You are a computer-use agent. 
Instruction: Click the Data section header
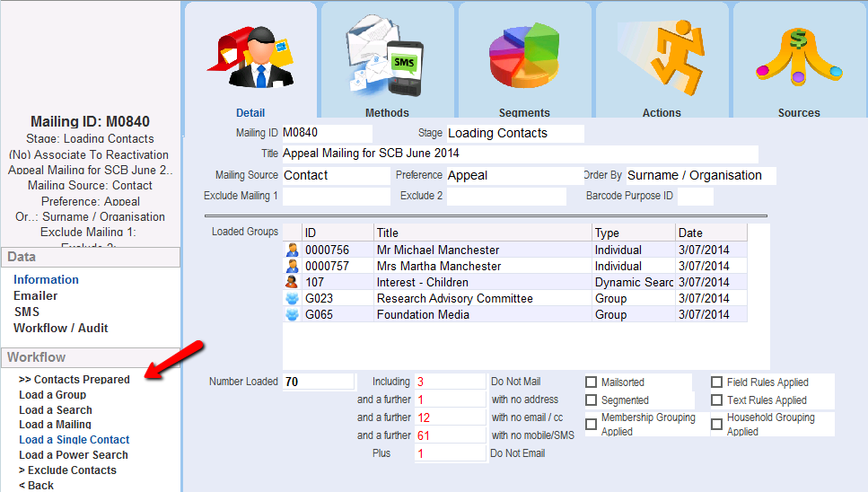click(x=91, y=257)
